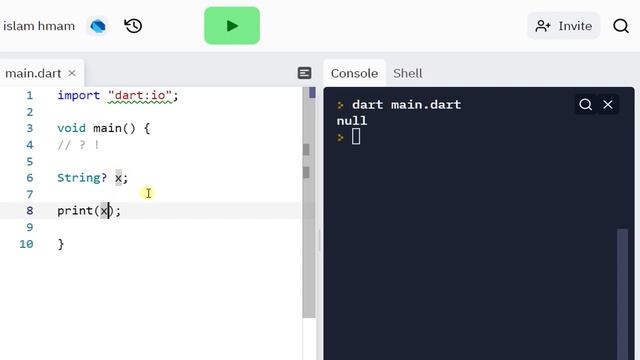Click the // ? ! comment line
The image size is (640, 360).
point(78,145)
